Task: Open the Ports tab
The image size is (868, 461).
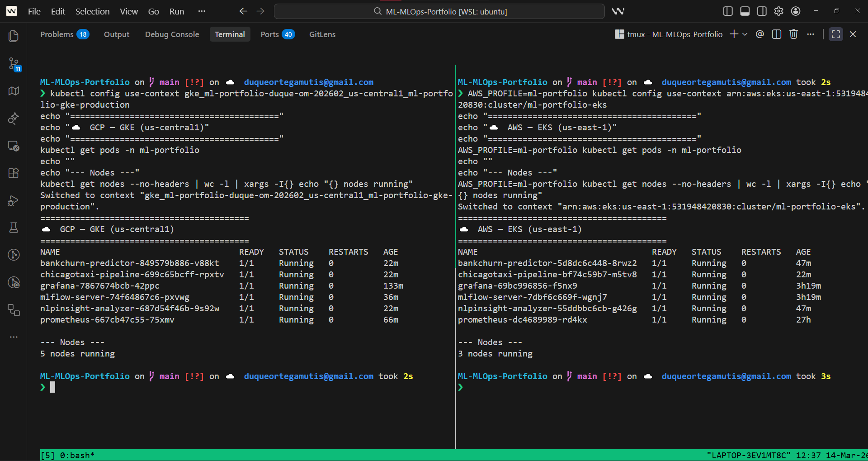Action: pos(269,34)
